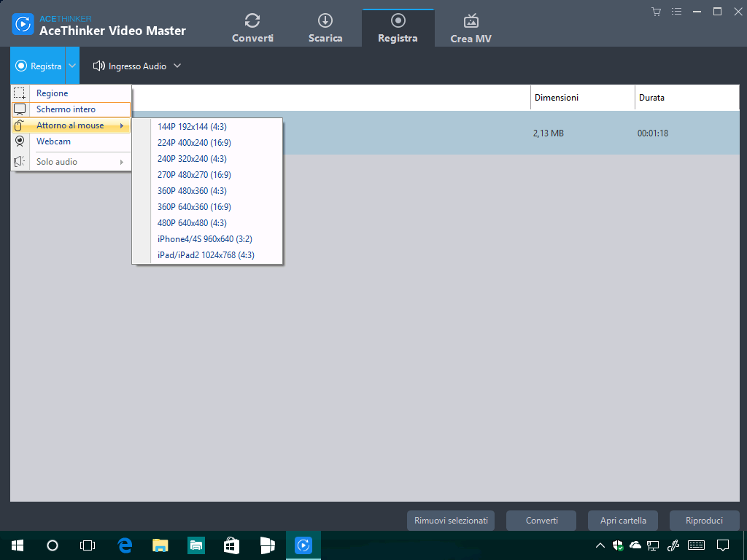Switch to the Scarica tab

point(325,28)
